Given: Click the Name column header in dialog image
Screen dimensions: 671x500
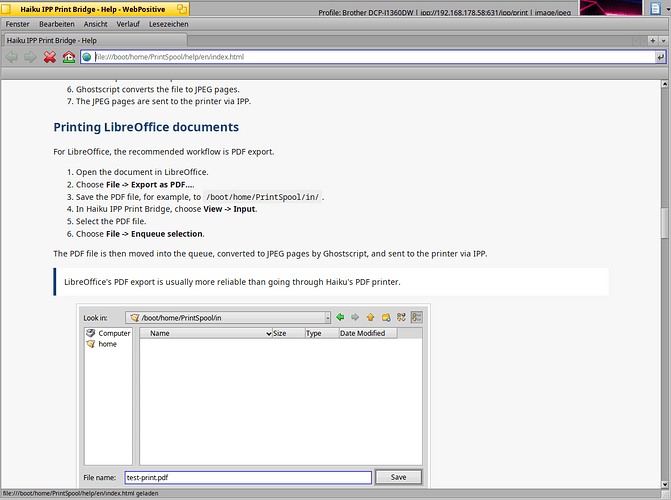Looking at the screenshot, I should [206, 333].
